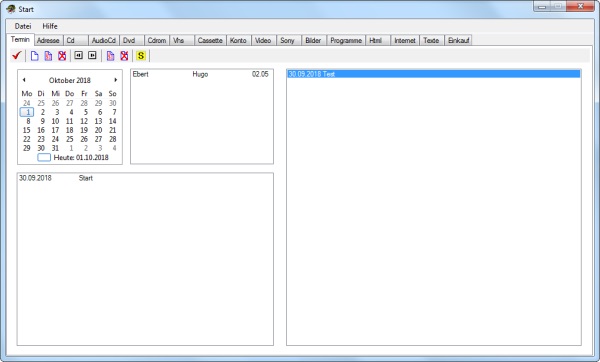
Task: Choose October 13 in the calendar
Action: tap(98, 121)
